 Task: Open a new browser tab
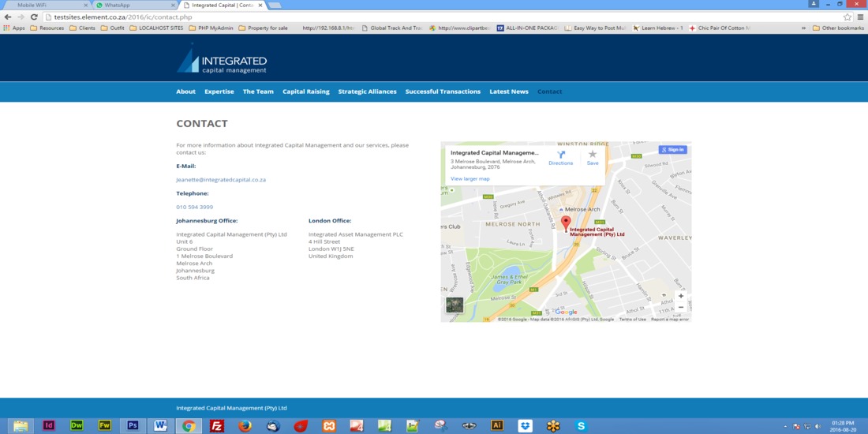[275, 5]
